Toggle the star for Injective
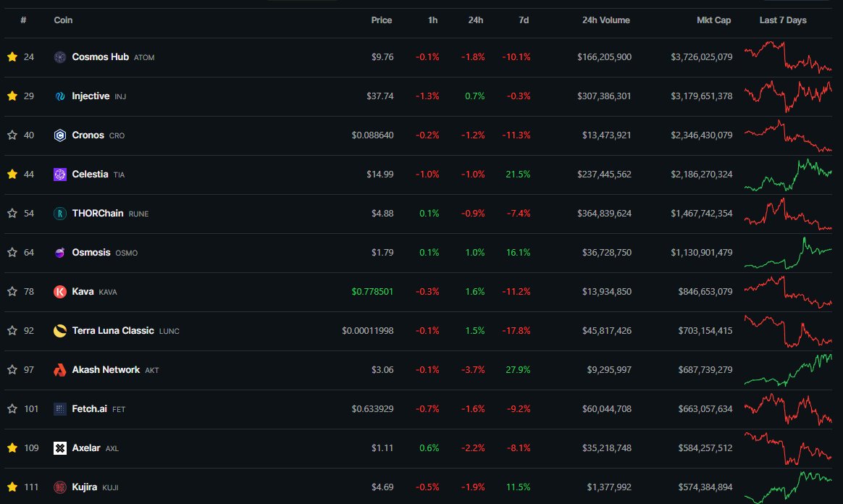This screenshot has width=843, height=504. 12,96
